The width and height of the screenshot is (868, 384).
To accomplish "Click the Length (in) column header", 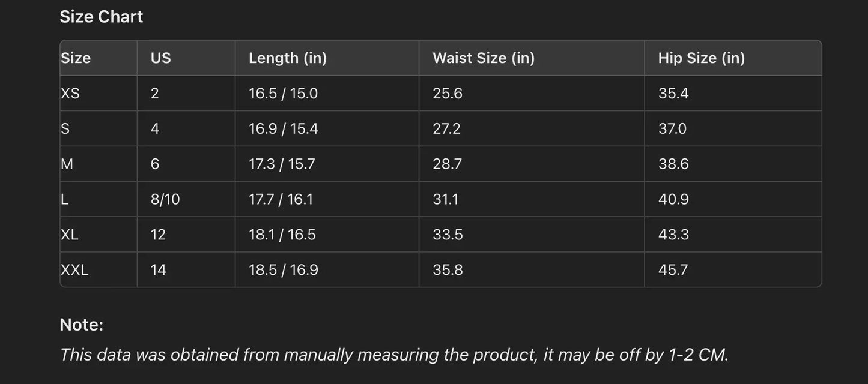I will click(288, 58).
